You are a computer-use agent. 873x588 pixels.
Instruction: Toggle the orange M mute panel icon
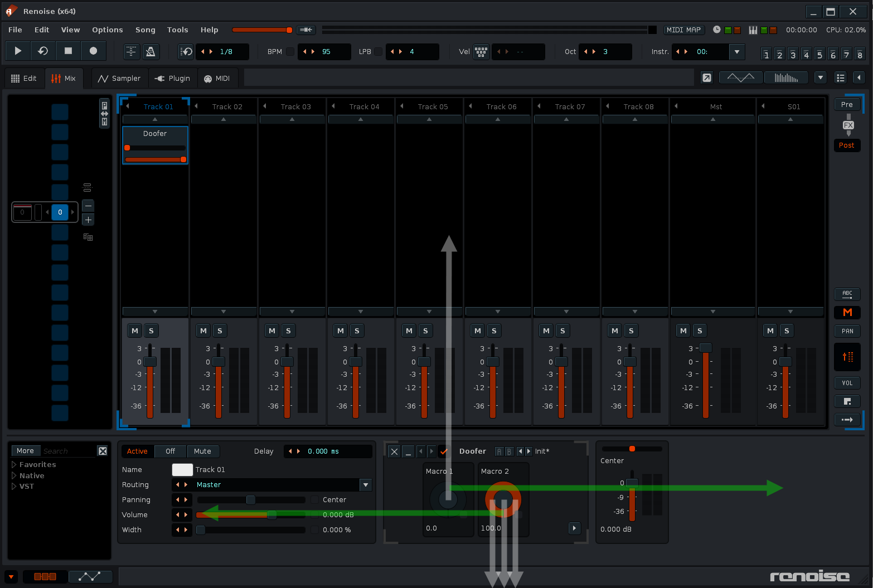coord(847,313)
